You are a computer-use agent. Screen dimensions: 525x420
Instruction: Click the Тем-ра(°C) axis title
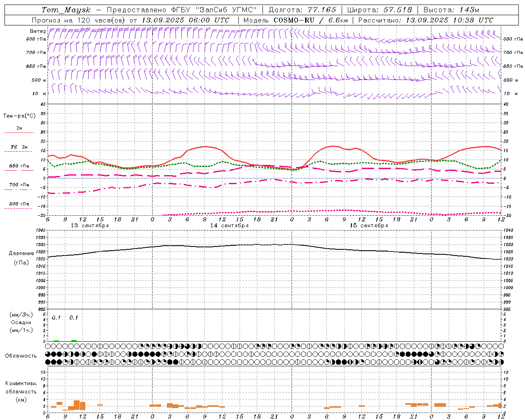19,116
